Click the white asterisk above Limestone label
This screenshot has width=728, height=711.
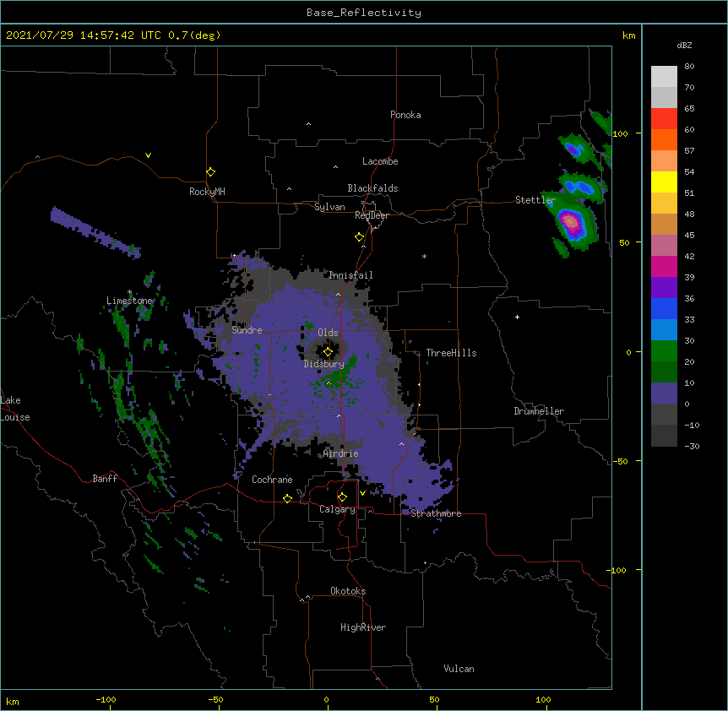click(x=129, y=292)
